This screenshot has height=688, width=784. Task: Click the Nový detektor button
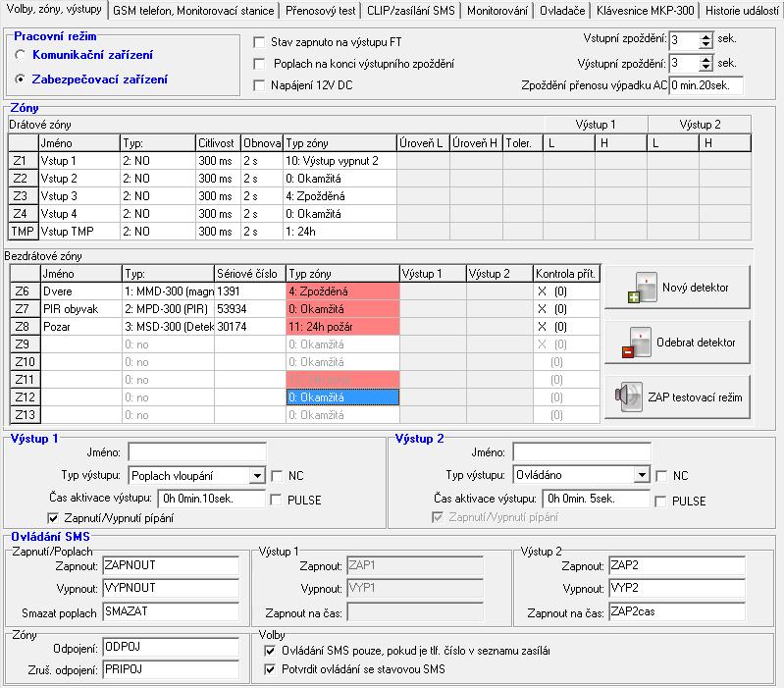click(677, 288)
